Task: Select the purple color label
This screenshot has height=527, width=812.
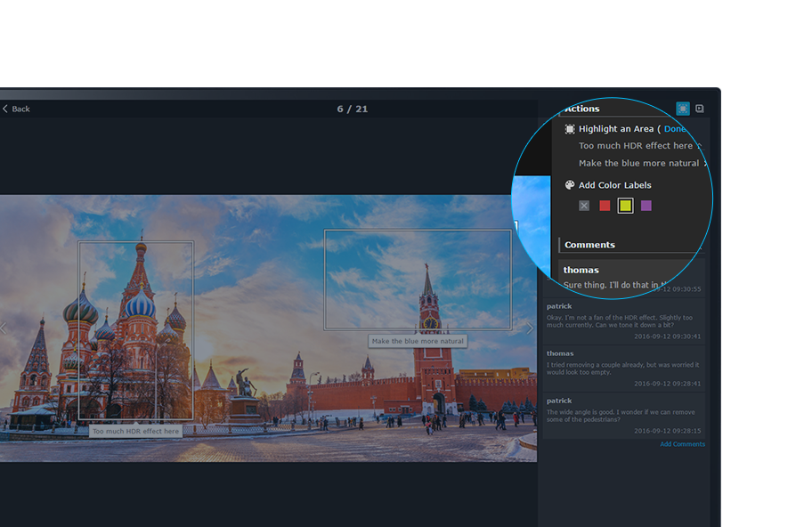Action: pos(646,206)
